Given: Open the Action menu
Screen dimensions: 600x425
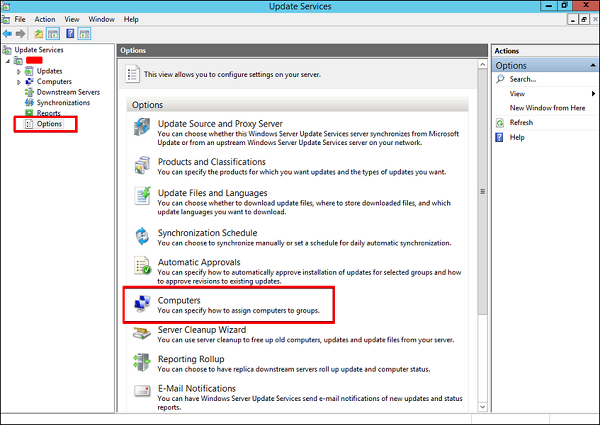Looking at the screenshot, I should (x=45, y=19).
